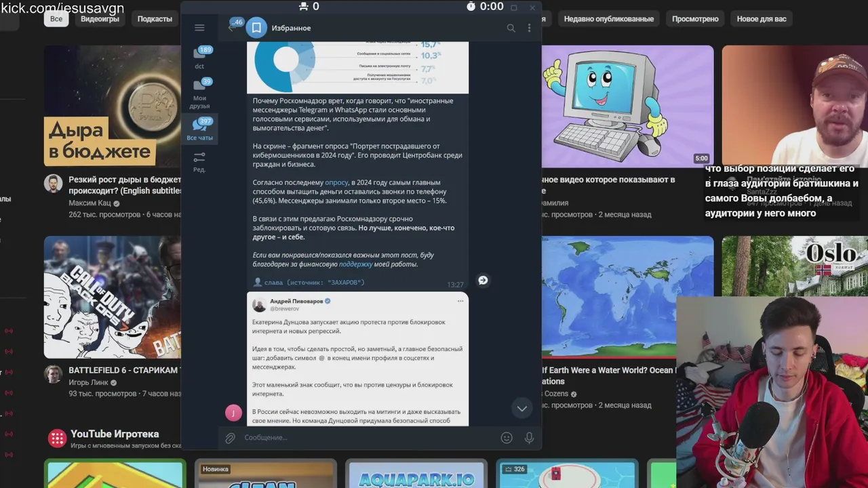Open 'BATTLEFIELD 6 - СТАРИКАМ' video title
The width and height of the screenshot is (868, 488).
click(125, 371)
